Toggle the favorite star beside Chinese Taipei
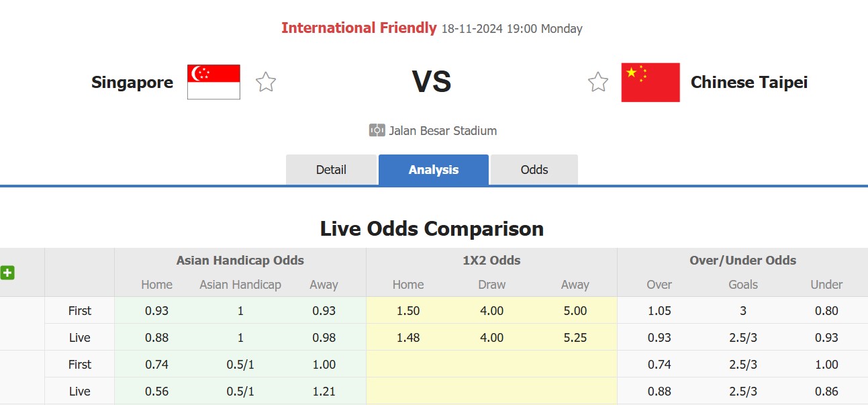Viewport: 868px width, 405px height. (597, 81)
